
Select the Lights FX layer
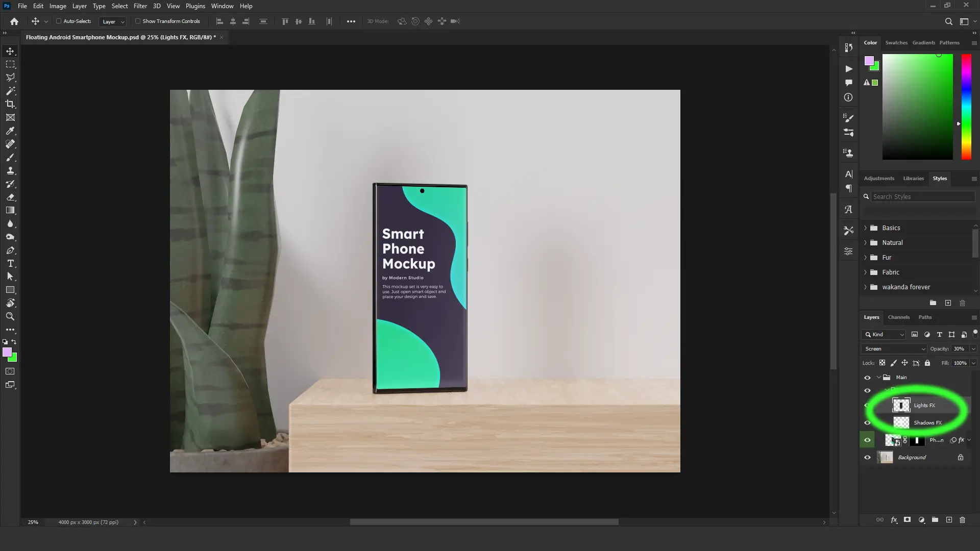925,406
